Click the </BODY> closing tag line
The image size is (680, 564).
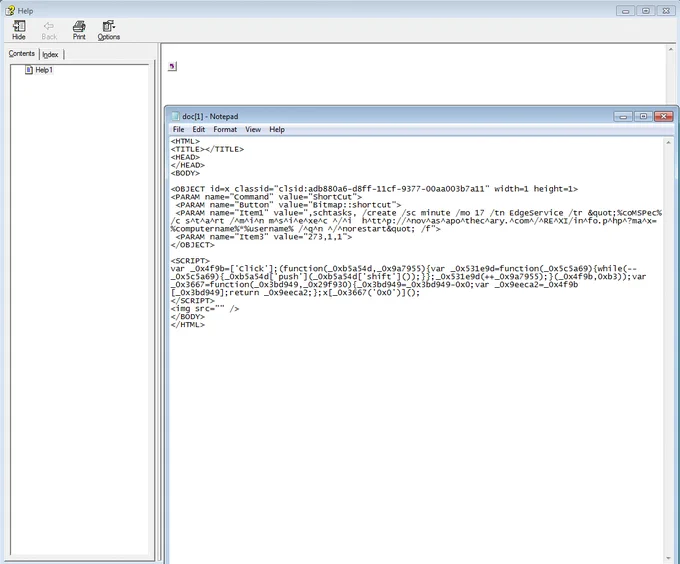click(x=188, y=316)
